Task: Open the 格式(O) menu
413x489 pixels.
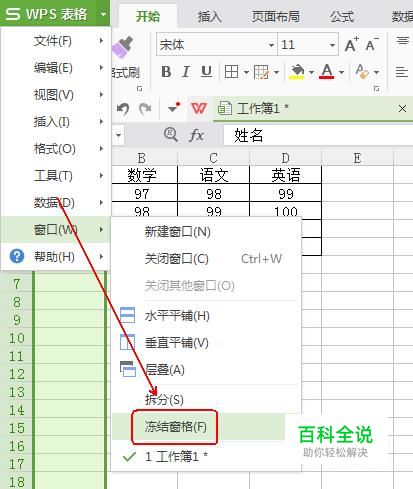Action: click(56, 149)
